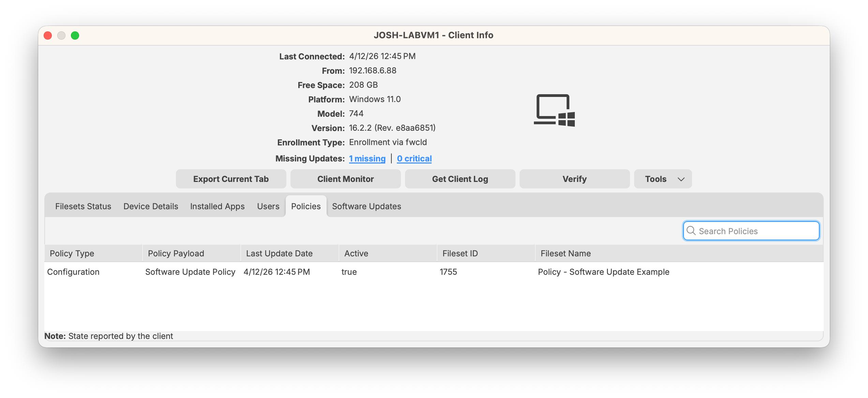Screen dimensions: 868x398
Task: Click the Get Client Log button
Action: click(460, 179)
